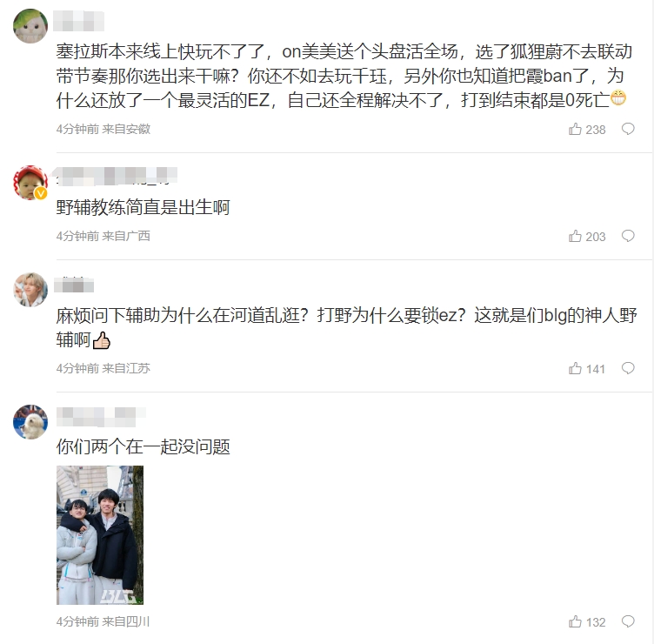Like the comment with 141 likes

click(x=575, y=368)
